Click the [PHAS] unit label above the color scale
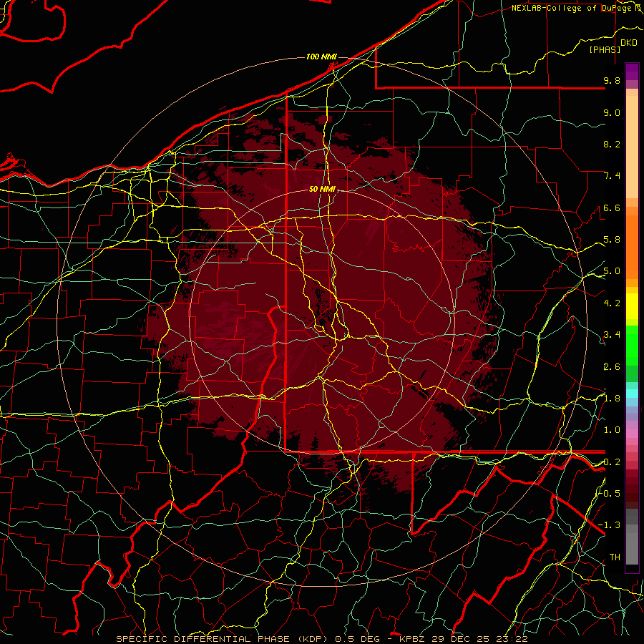644x644 pixels. coord(605,49)
